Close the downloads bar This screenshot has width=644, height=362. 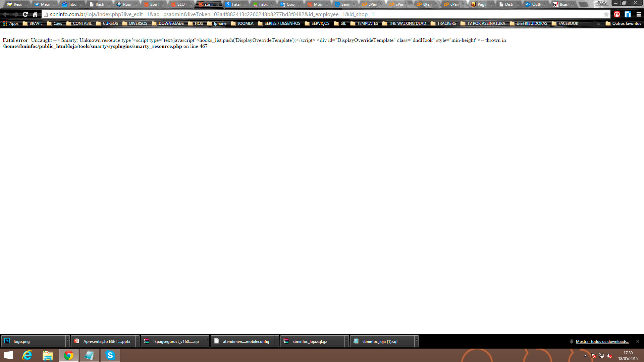coord(638,342)
